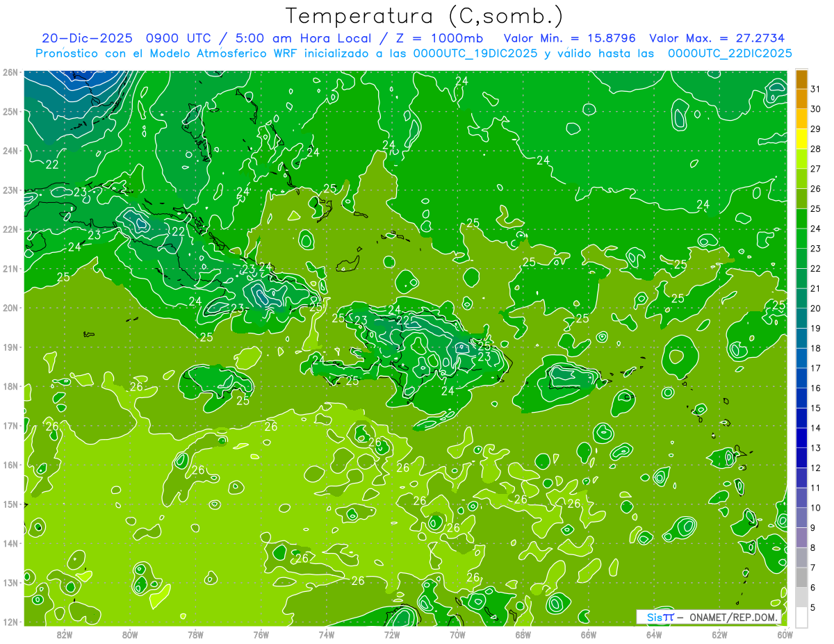This screenshot has width=834, height=644.
Task: Click the title "Temperatura (C,somb.)"
Action: pyautogui.click(x=425, y=17)
